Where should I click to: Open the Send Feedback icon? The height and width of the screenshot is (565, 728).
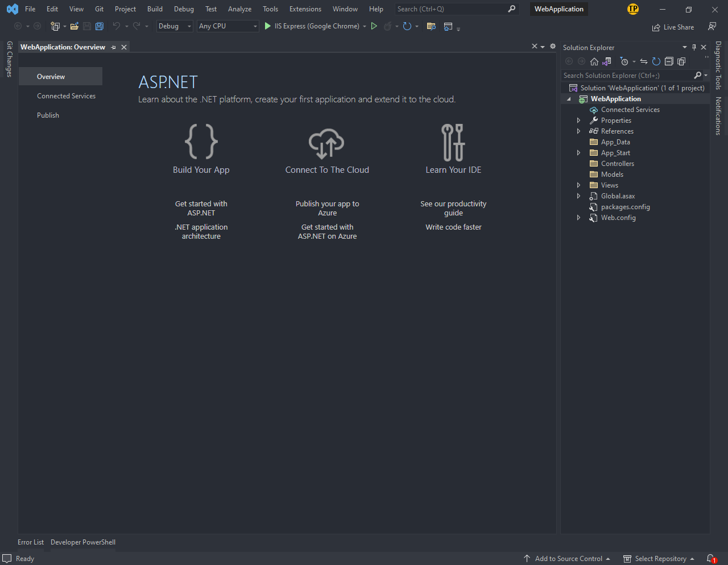click(x=712, y=27)
